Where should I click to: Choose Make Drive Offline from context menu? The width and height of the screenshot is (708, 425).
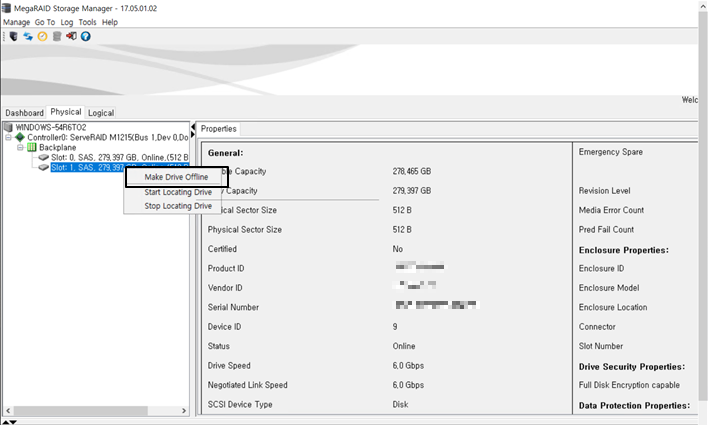coord(177,177)
